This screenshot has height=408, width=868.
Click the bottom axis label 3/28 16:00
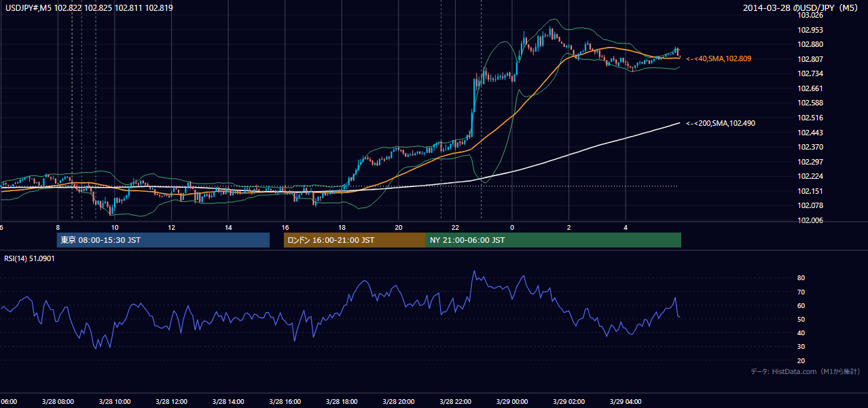(x=285, y=402)
